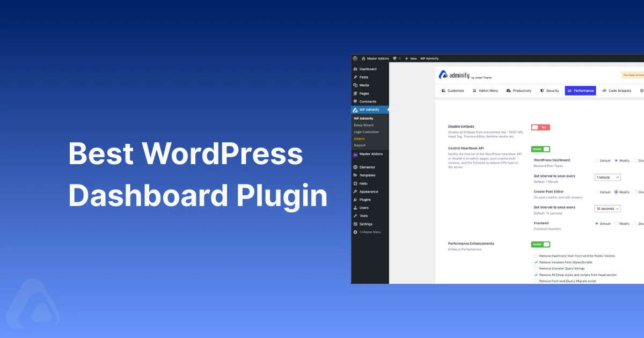Expand the Master Addons sidebar menu
This screenshot has height=338, width=644.
click(370, 155)
